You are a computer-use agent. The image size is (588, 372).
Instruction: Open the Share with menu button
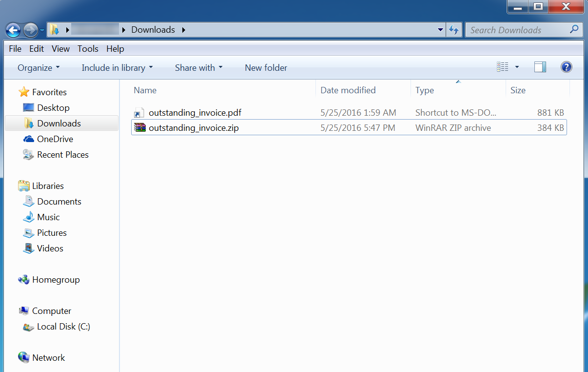[198, 67]
